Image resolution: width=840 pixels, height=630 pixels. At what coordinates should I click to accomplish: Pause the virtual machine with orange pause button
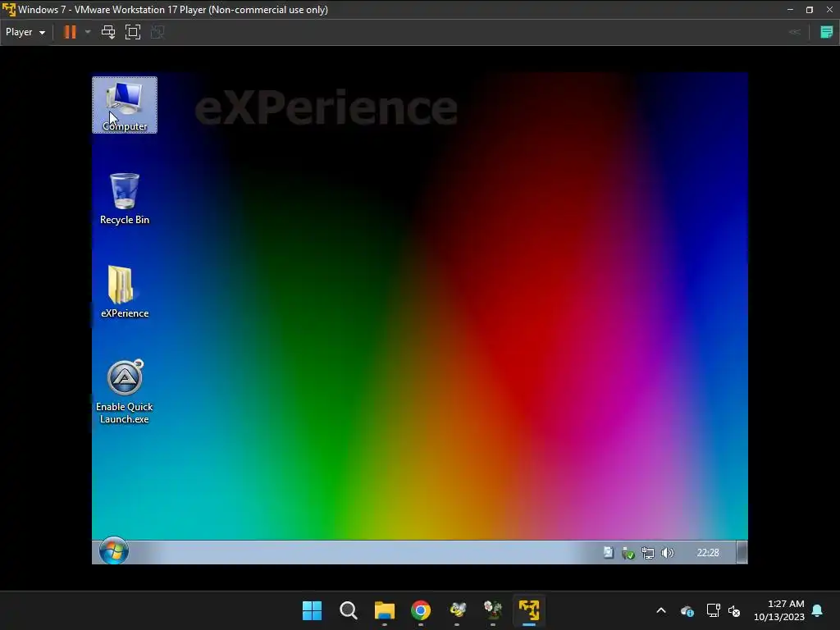(70, 32)
